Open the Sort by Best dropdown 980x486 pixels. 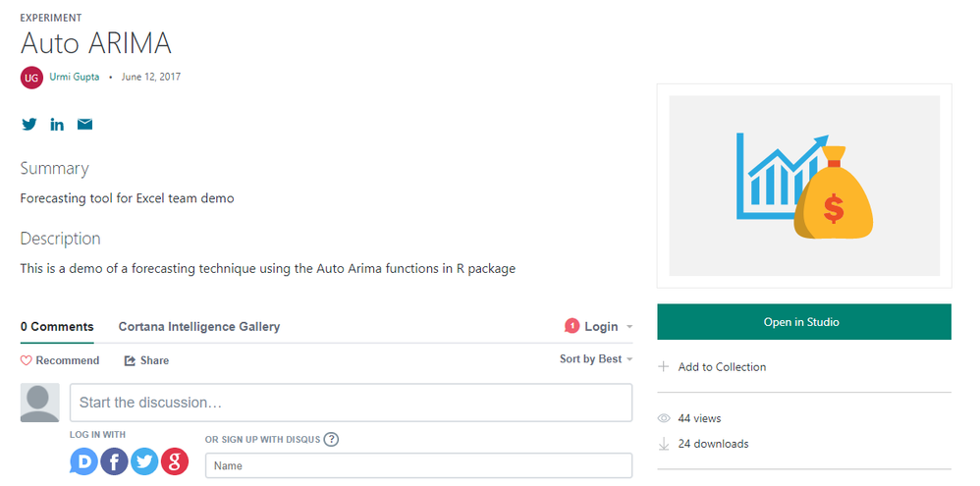(x=595, y=359)
